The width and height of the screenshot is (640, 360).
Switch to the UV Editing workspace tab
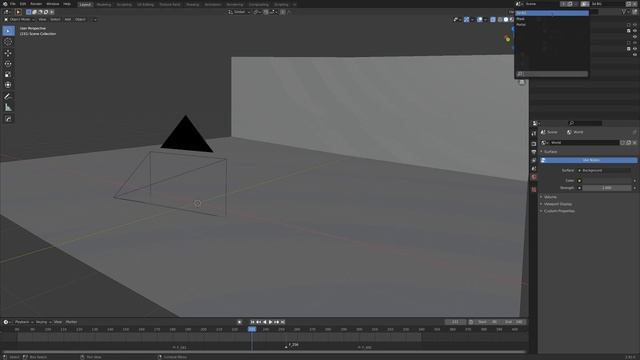(145, 4)
